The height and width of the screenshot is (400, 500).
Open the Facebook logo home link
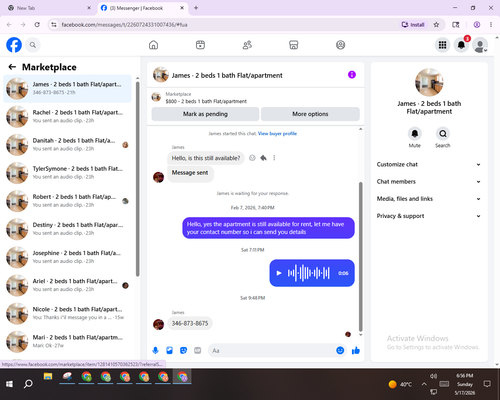coord(14,45)
